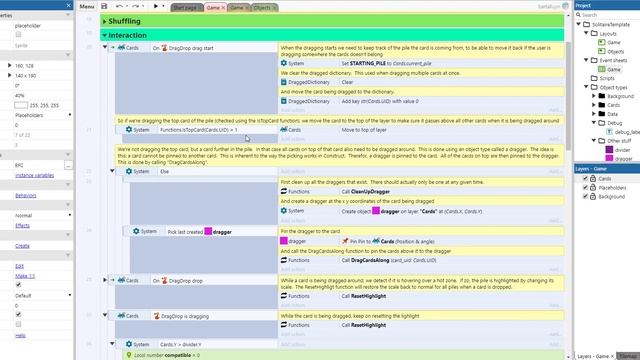Expand the DragDrop drop event
Viewport: 640px width, 360px height.
pos(105,280)
